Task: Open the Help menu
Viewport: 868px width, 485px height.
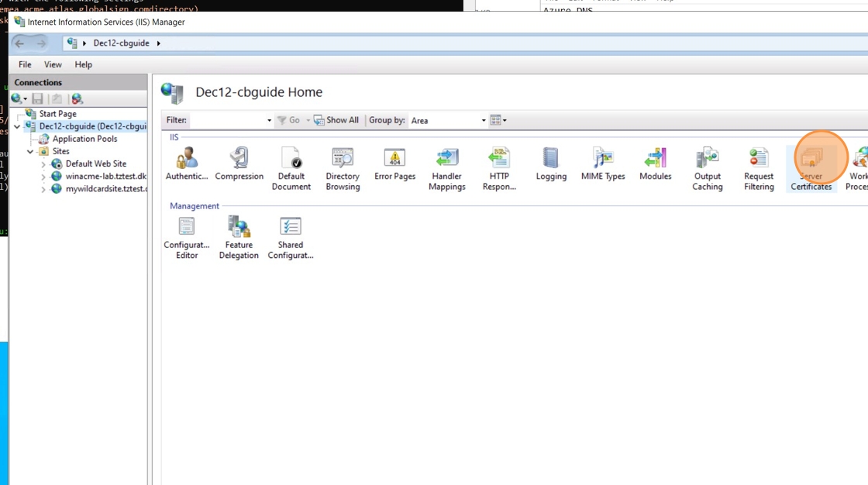Action: point(83,65)
